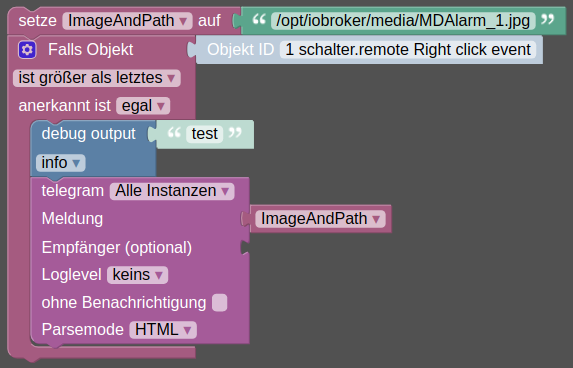Select the debug output block label

coord(88,134)
